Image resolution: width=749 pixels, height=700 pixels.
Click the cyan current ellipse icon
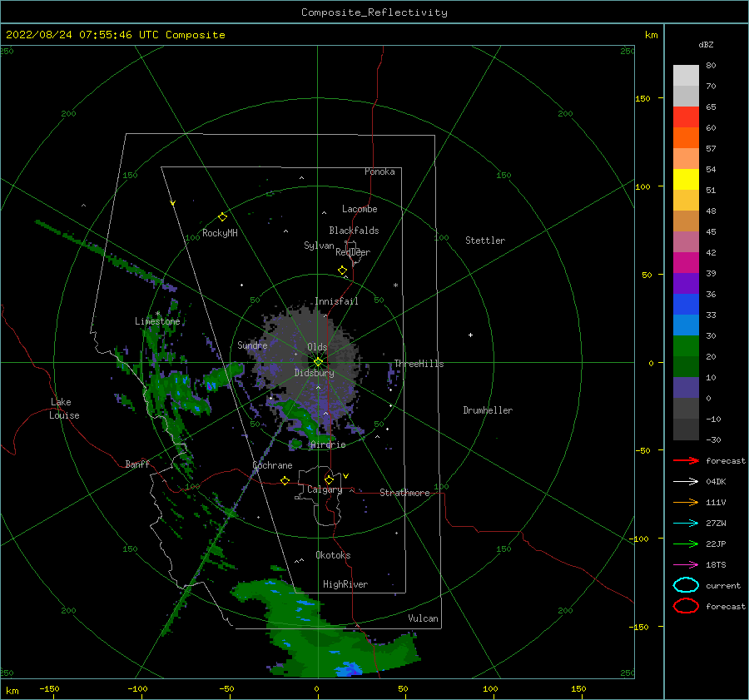pos(686,585)
